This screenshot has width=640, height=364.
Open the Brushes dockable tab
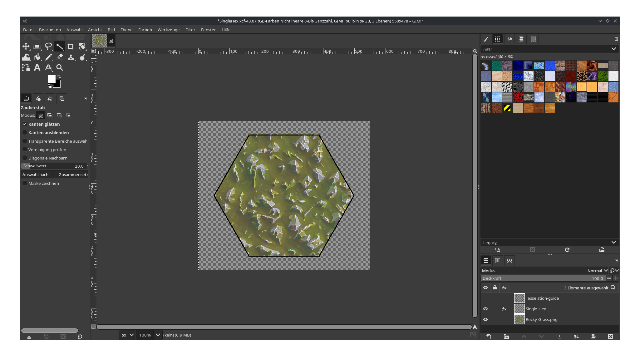[x=486, y=39]
